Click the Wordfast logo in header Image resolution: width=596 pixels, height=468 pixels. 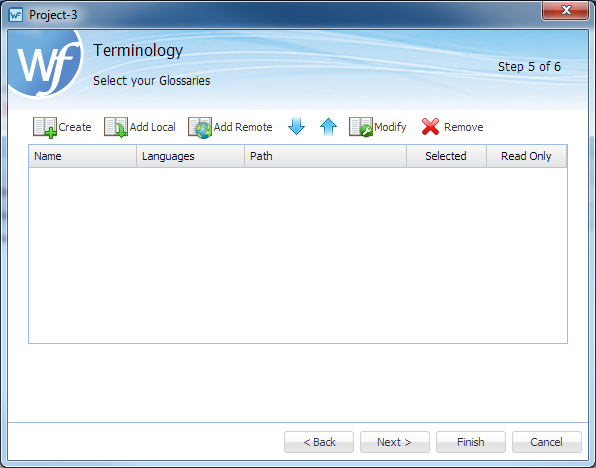[45, 63]
